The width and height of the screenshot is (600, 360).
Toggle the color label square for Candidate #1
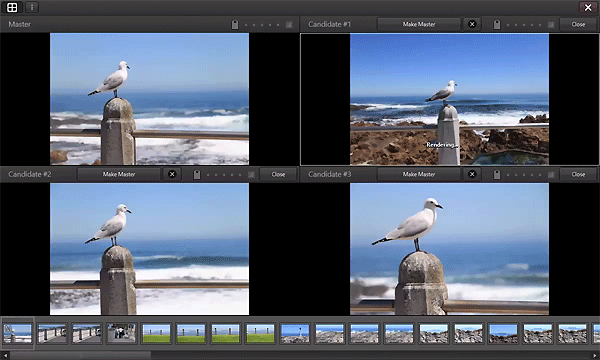click(x=551, y=24)
